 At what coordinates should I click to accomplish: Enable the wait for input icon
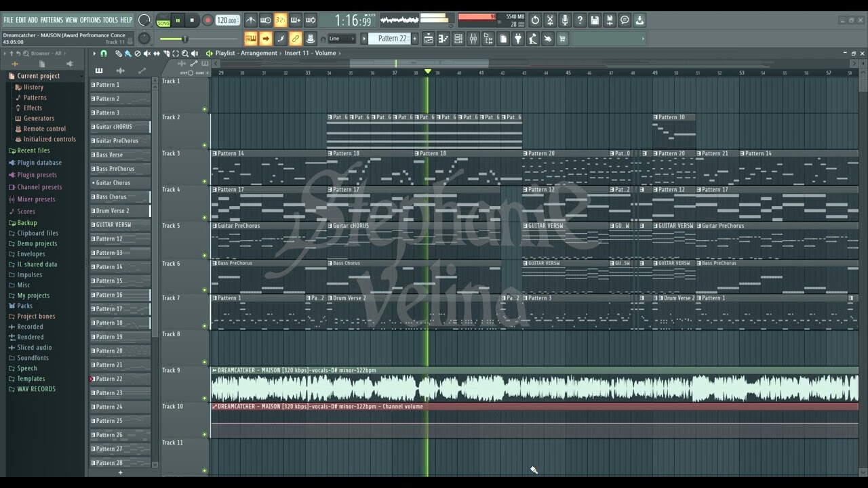pos(266,20)
